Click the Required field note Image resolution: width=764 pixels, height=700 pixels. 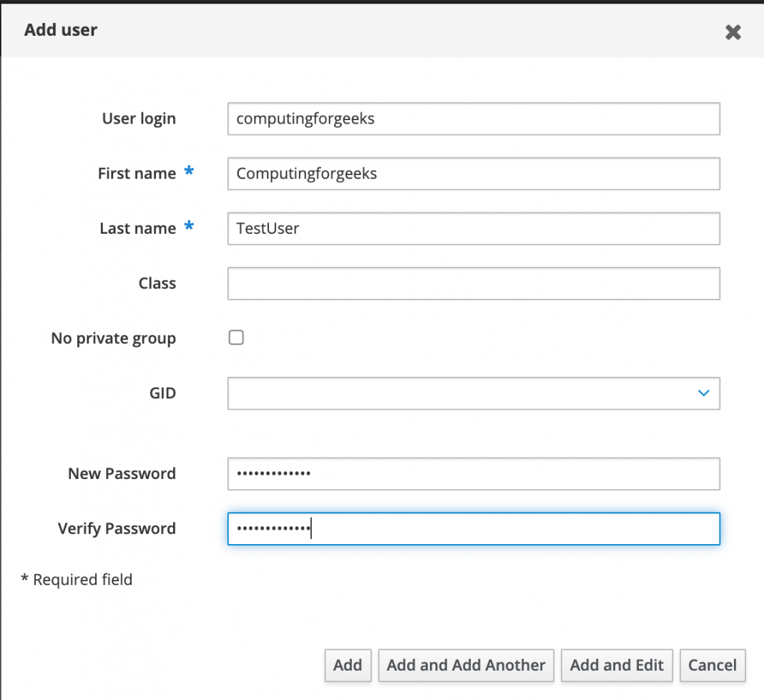click(x=77, y=579)
